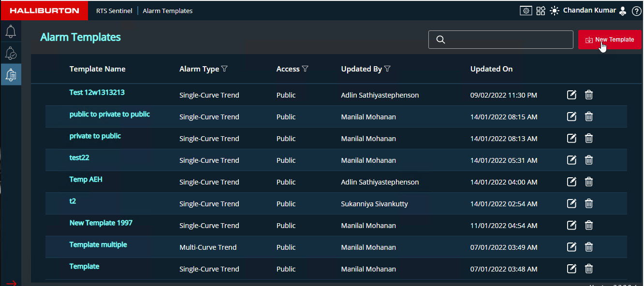Open the alarm templates sidebar icon

click(11, 74)
